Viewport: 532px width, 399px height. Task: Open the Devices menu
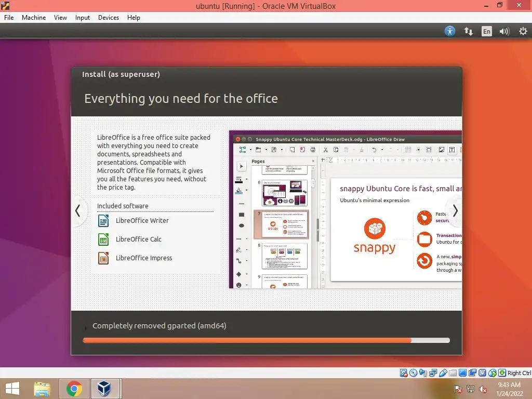point(109,18)
